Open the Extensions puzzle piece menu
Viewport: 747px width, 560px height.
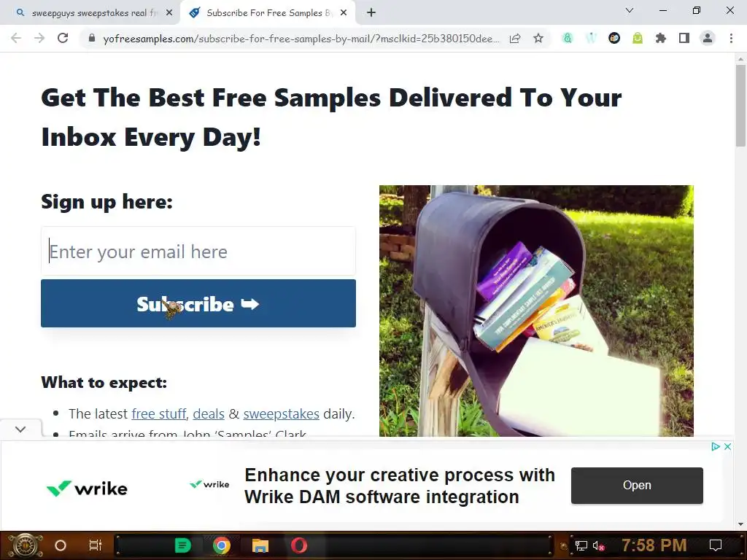tap(660, 38)
